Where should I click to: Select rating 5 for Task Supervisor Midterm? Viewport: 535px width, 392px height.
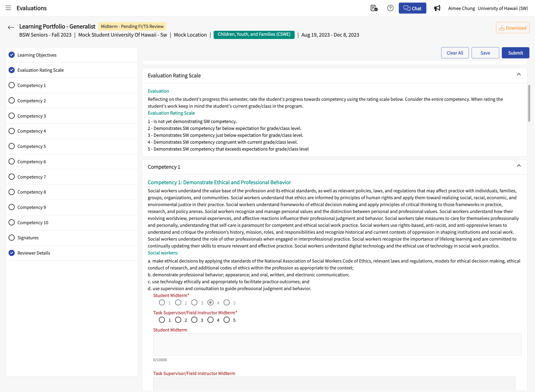pyautogui.click(x=227, y=320)
